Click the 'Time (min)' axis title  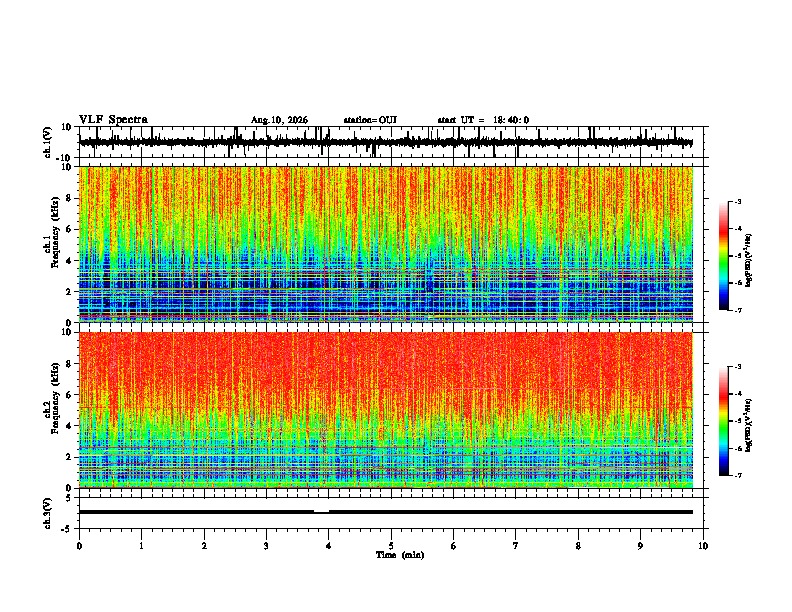[x=400, y=555]
